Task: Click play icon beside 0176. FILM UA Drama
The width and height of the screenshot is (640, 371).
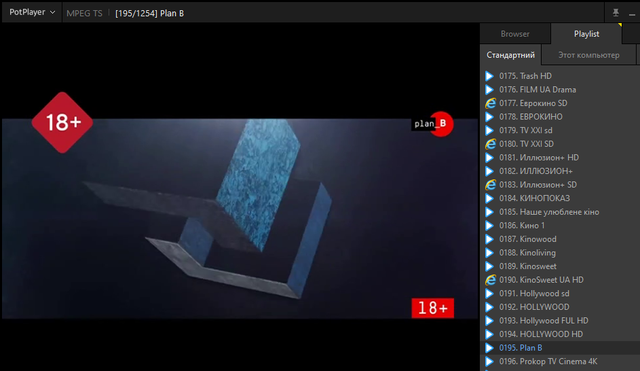Action: coord(489,90)
